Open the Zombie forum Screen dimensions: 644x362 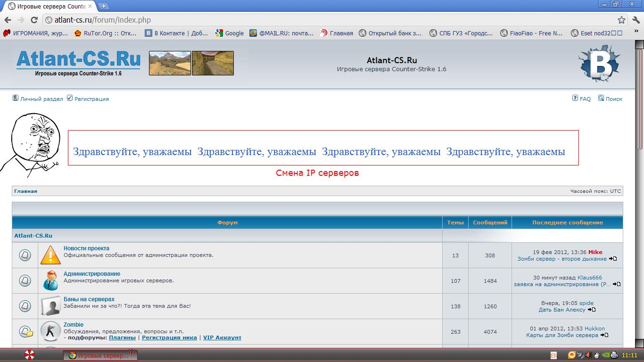[x=74, y=324]
